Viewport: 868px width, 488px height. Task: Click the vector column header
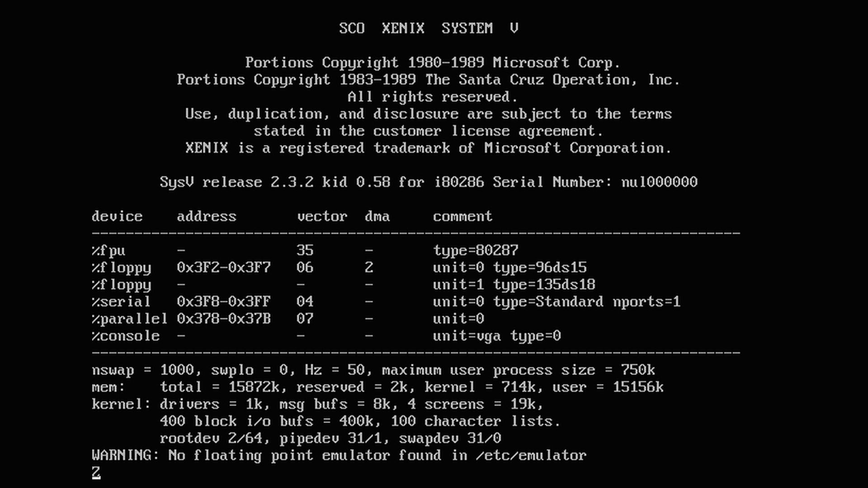click(321, 216)
